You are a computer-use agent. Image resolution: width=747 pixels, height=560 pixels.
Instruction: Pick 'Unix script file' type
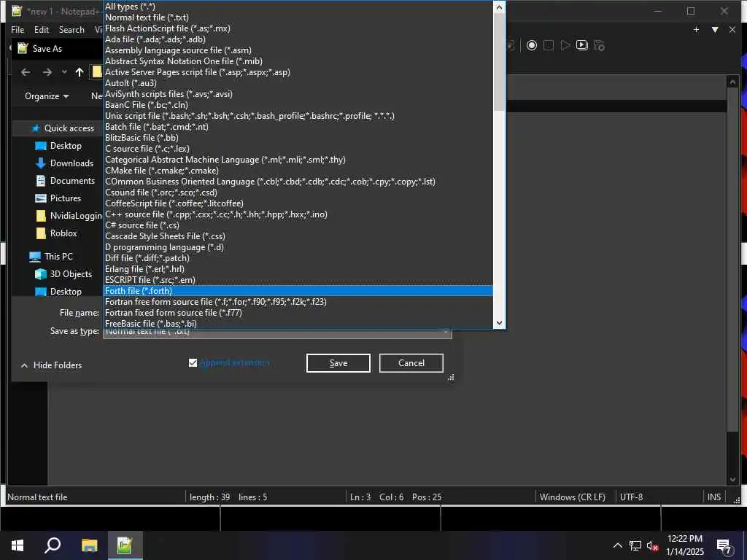(298, 116)
